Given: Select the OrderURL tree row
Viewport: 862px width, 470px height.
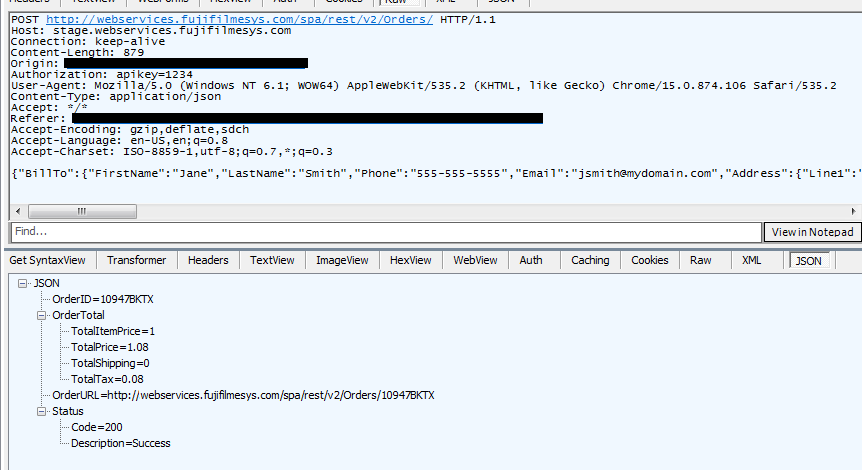Looking at the screenshot, I should 243,395.
